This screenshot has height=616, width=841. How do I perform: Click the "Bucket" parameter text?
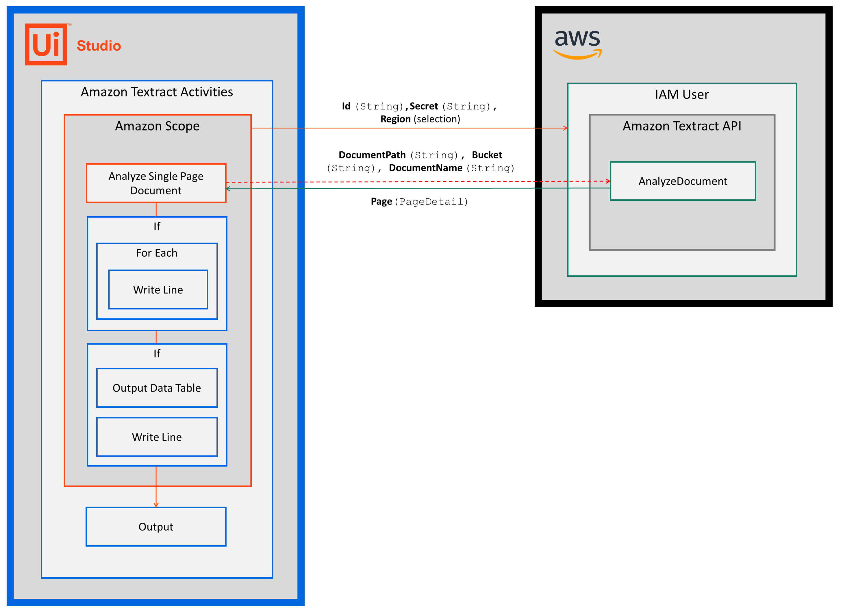[x=487, y=155]
